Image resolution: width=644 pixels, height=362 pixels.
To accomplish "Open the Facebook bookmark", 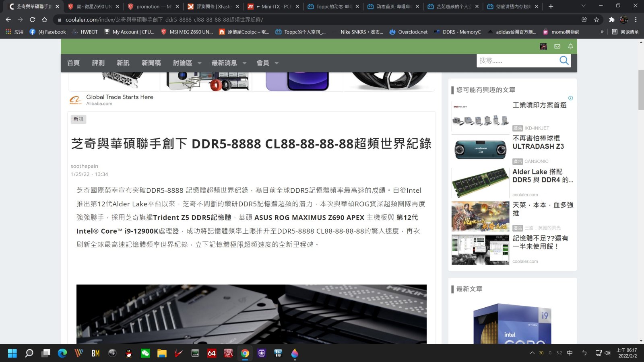I will tap(47, 32).
